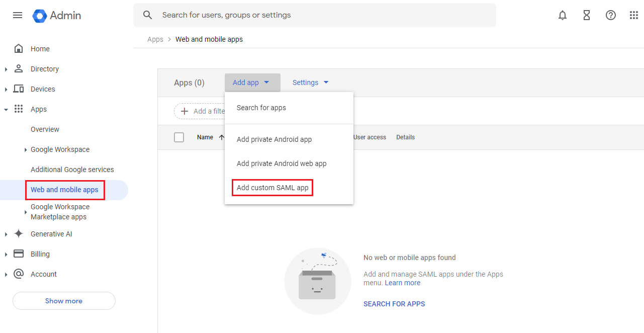Click the plus icon for Add a filter
Image resolution: width=644 pixels, height=333 pixels.
click(x=185, y=111)
